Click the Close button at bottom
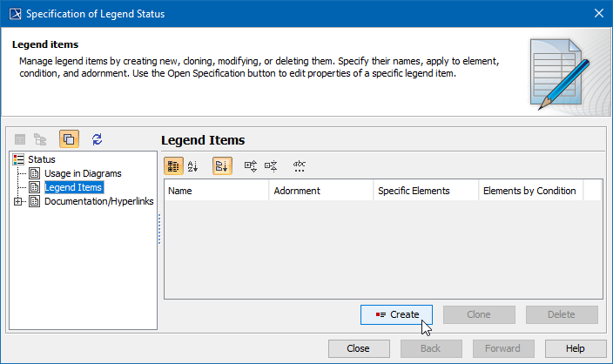Image resolution: width=613 pixels, height=364 pixels. click(x=359, y=348)
